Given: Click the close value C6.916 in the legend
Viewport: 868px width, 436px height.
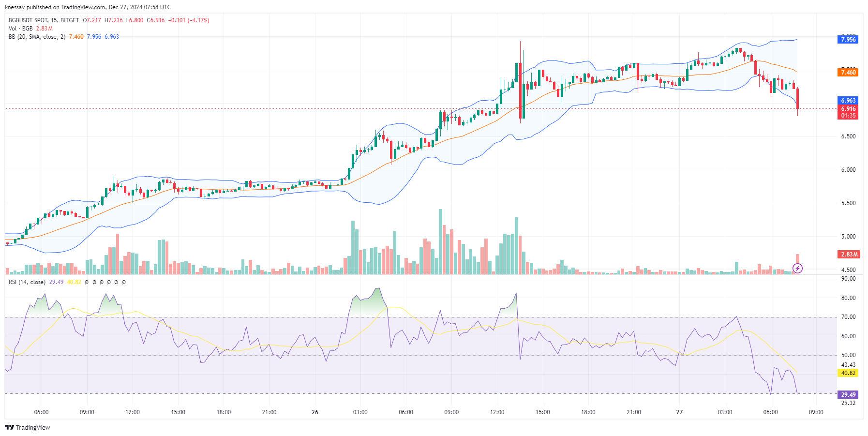Looking at the screenshot, I should [156, 20].
